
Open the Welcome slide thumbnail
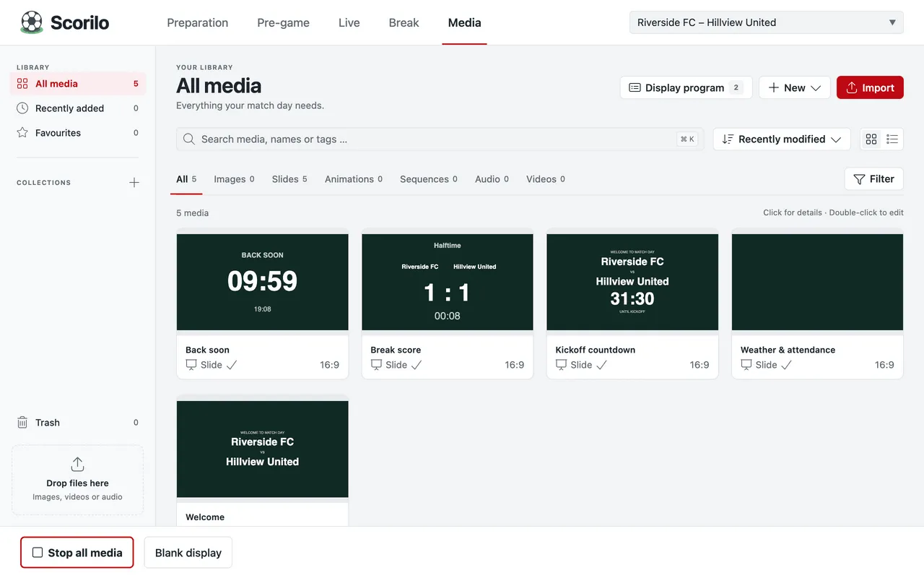tap(263, 449)
